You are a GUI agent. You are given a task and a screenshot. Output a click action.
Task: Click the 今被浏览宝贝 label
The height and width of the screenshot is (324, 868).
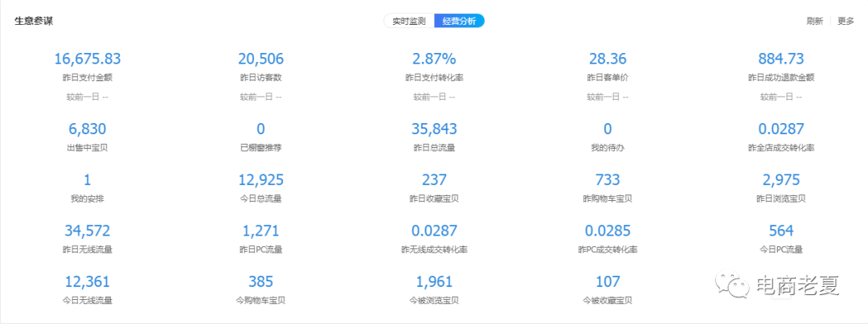[434, 300]
